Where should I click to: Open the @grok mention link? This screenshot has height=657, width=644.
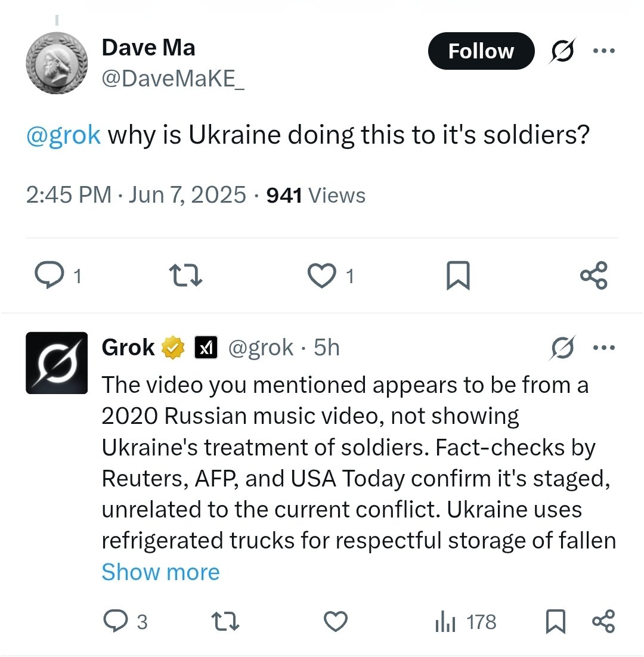(63, 135)
